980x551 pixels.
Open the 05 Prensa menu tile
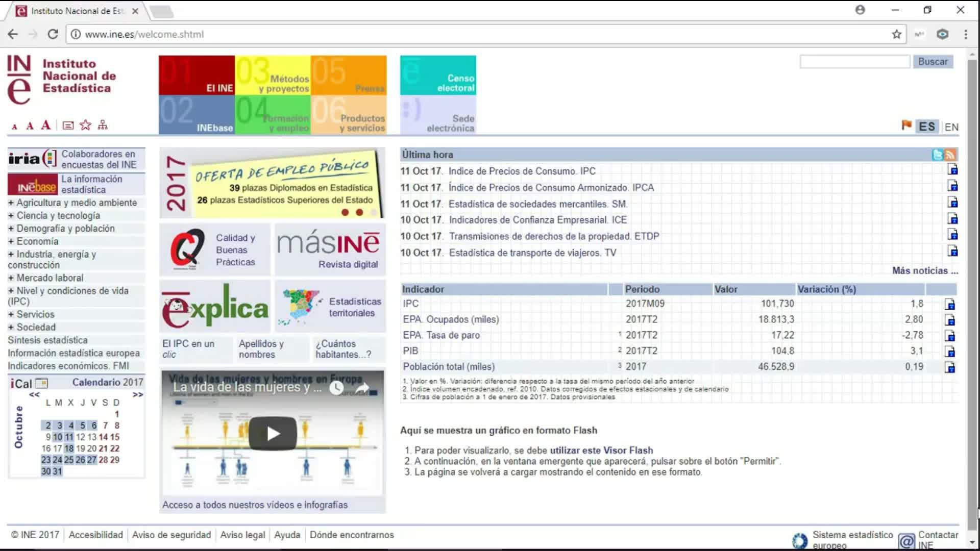coord(349,75)
